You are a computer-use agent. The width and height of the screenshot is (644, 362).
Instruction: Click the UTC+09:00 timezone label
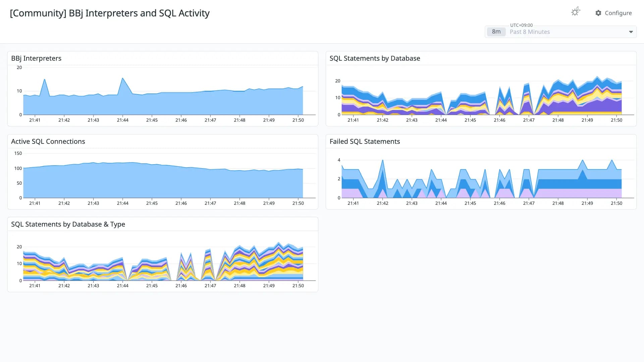(x=521, y=25)
